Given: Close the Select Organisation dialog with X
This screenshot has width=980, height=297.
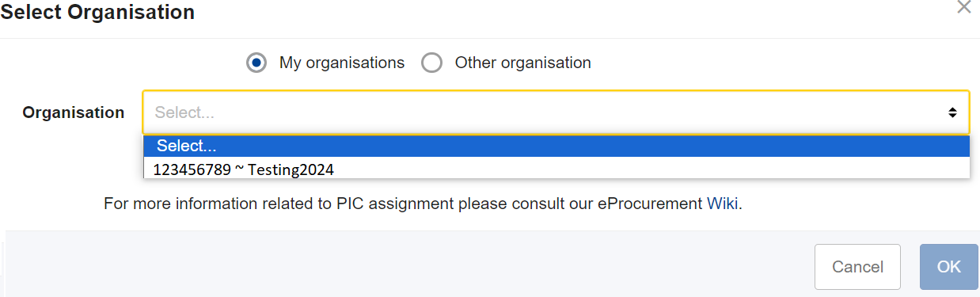Looking at the screenshot, I should [963, 7].
